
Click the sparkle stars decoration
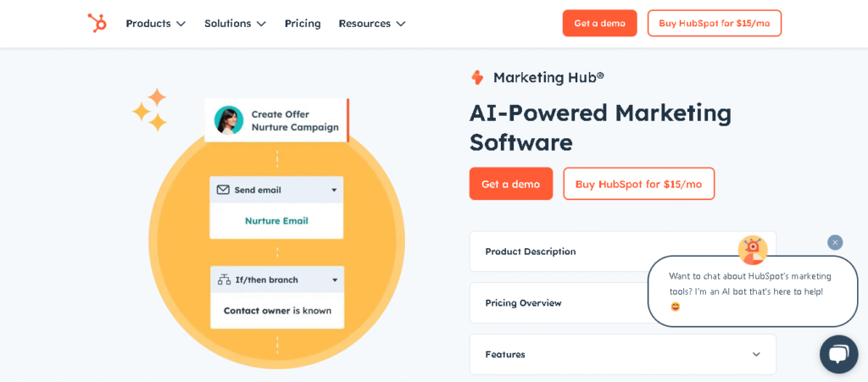click(x=150, y=110)
